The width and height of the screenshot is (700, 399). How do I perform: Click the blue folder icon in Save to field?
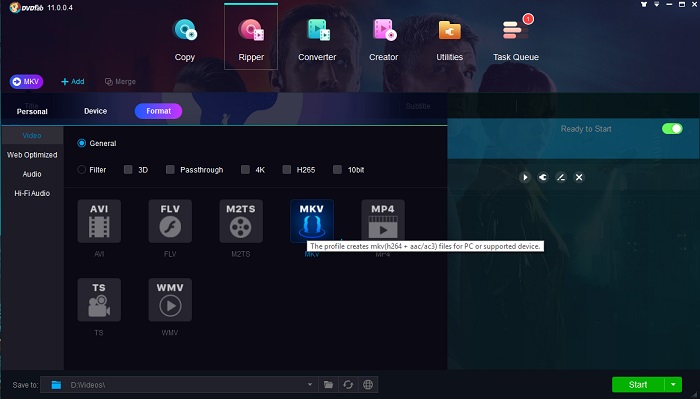tap(56, 385)
